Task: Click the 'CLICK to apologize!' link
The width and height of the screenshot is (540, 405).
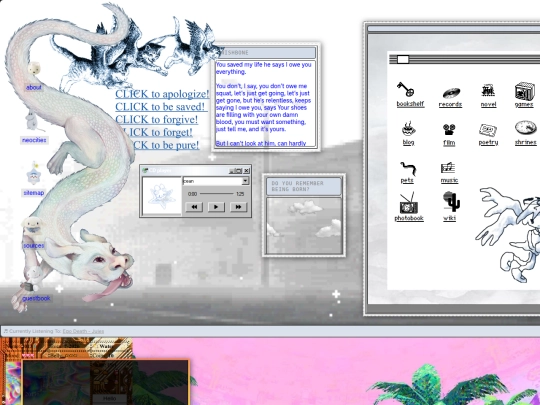Action: [x=162, y=94]
